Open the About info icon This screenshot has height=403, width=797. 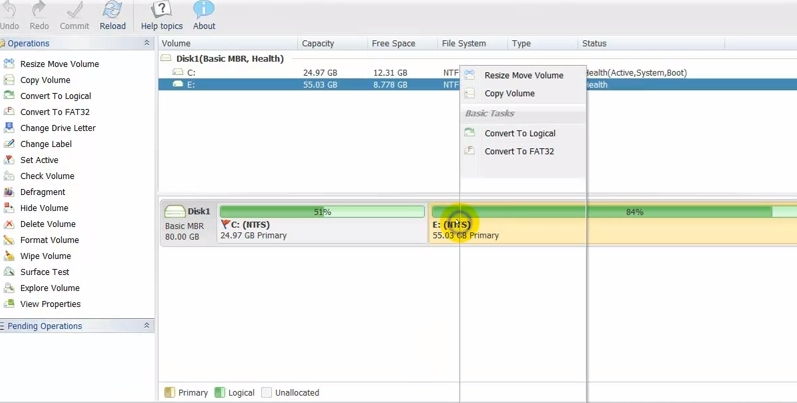pyautogui.click(x=204, y=9)
